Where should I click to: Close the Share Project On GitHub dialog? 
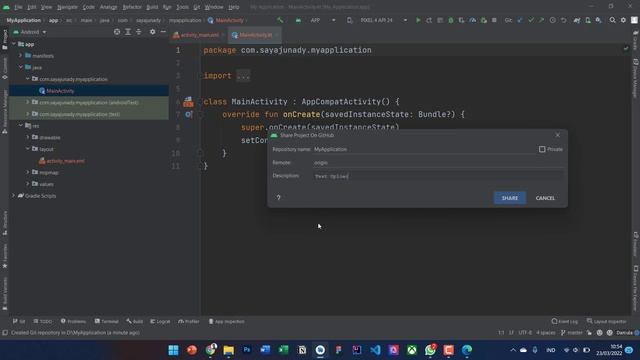click(x=558, y=135)
